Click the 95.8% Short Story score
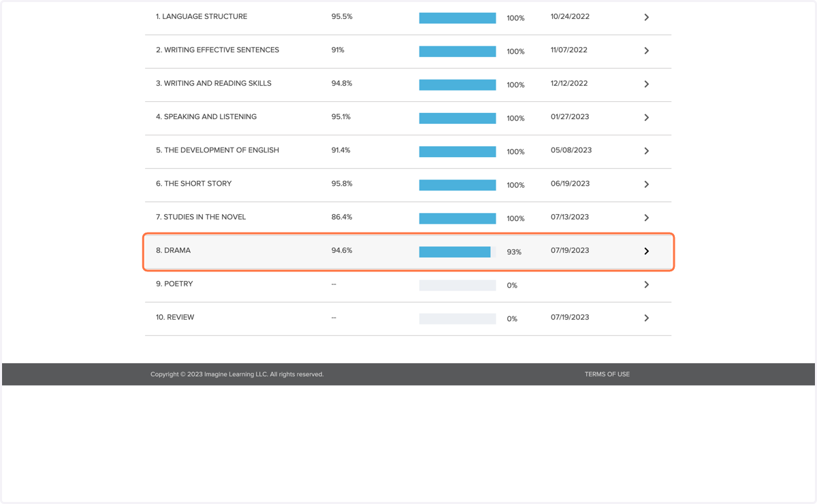The width and height of the screenshot is (817, 504). click(x=342, y=183)
